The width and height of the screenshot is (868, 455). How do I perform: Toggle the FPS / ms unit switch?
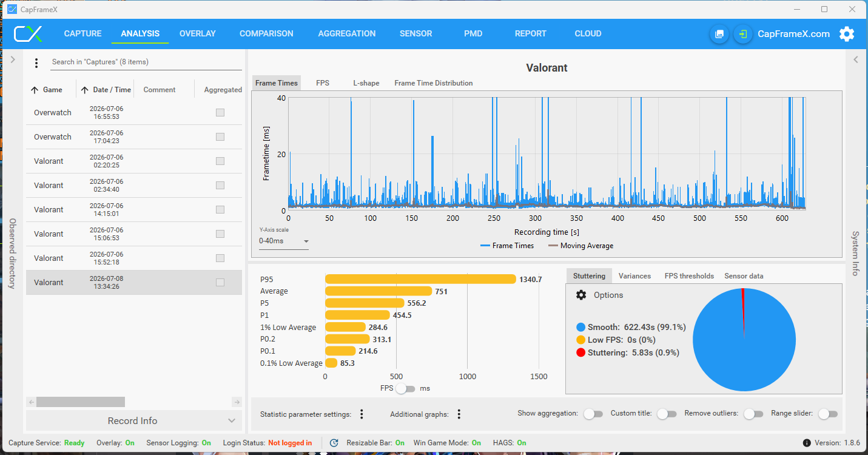[x=405, y=388]
